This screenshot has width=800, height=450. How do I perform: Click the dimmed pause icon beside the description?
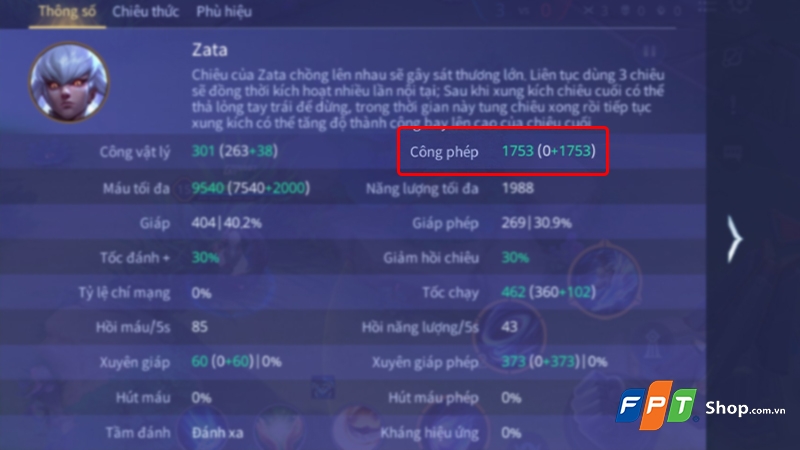coord(649,52)
